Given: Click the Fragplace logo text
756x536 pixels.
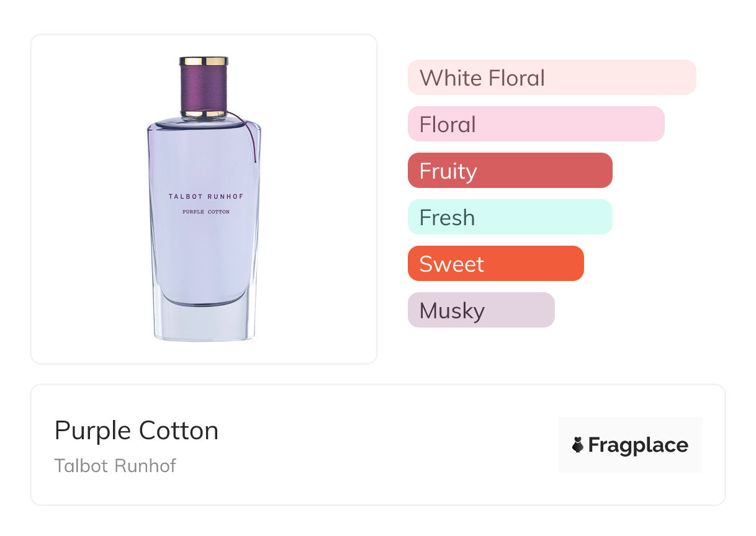Looking at the screenshot, I should 637,445.
